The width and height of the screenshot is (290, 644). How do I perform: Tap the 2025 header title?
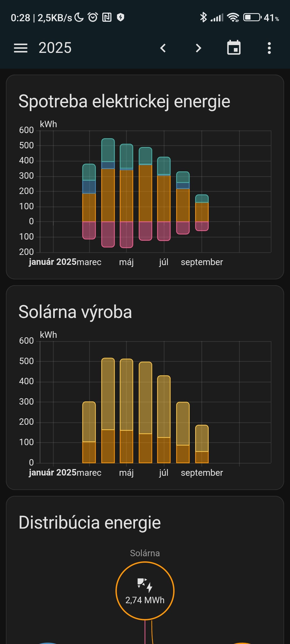55,48
